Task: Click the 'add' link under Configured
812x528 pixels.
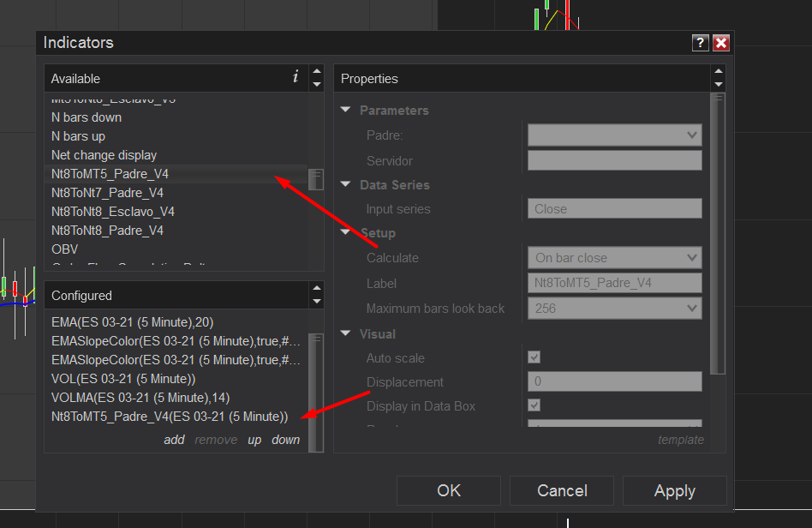Action: click(x=174, y=440)
